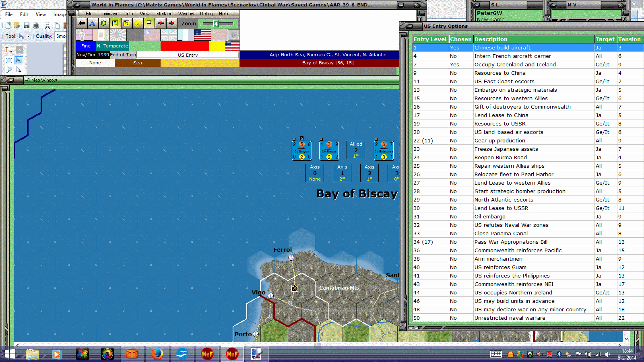Click the blue Fine weather indicator

pos(86,46)
